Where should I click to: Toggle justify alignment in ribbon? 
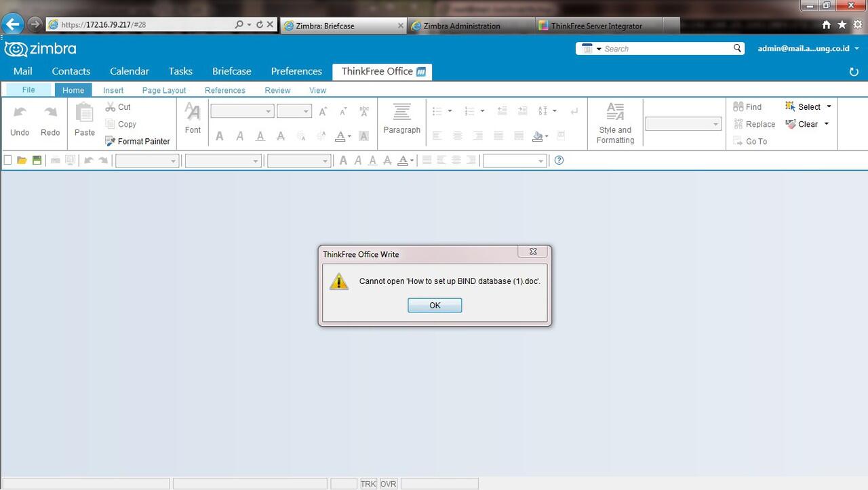498,136
